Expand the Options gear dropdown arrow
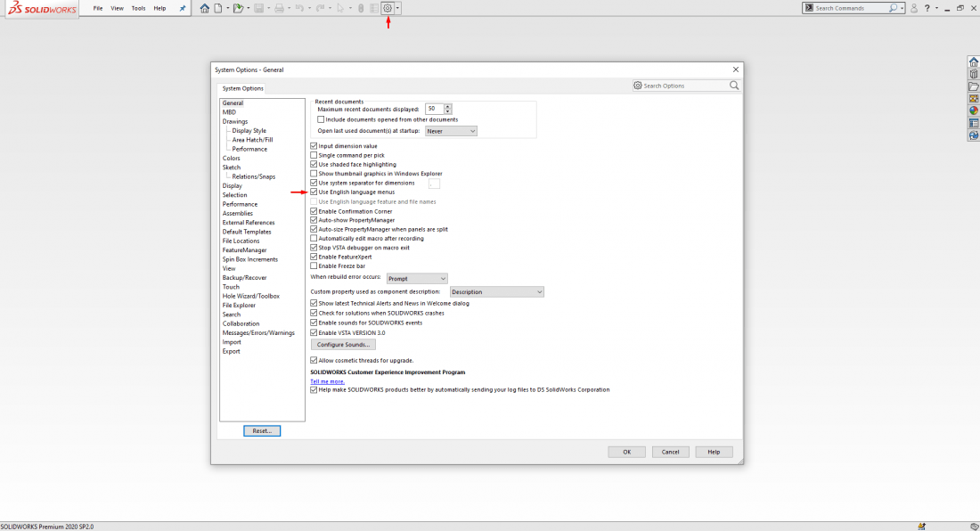Viewport: 980px width, 531px height. pyautogui.click(x=397, y=8)
